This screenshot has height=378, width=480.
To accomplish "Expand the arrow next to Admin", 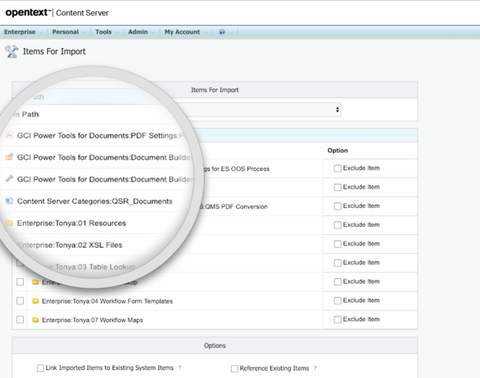I will pyautogui.click(x=153, y=32).
